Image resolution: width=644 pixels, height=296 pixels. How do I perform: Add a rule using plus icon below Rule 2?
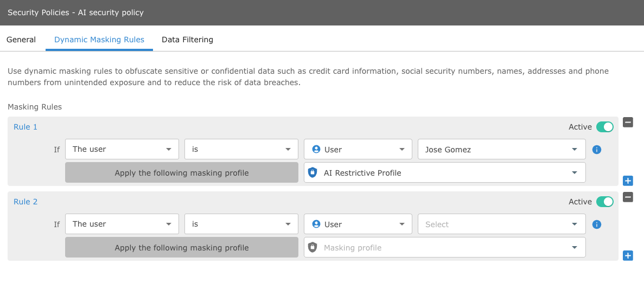(x=628, y=256)
